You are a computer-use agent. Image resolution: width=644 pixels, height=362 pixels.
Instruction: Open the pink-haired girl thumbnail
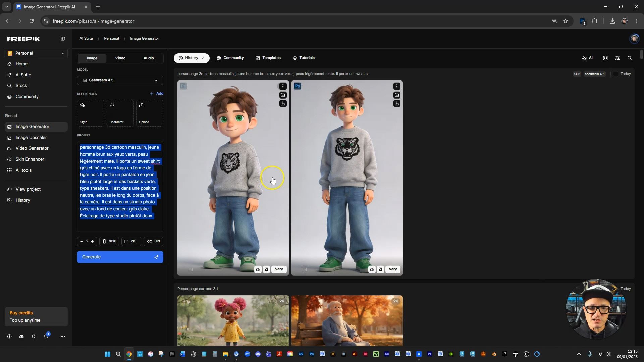tap(233, 320)
